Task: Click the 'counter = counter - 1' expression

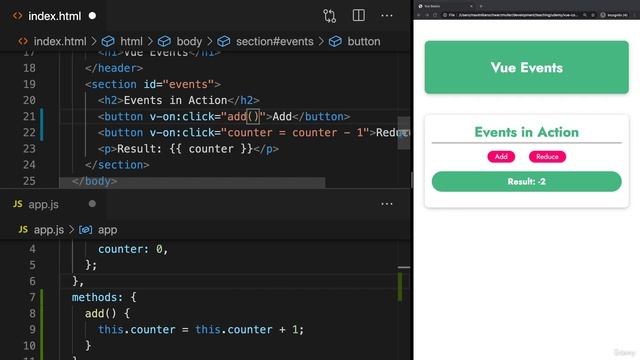Action: [295, 133]
